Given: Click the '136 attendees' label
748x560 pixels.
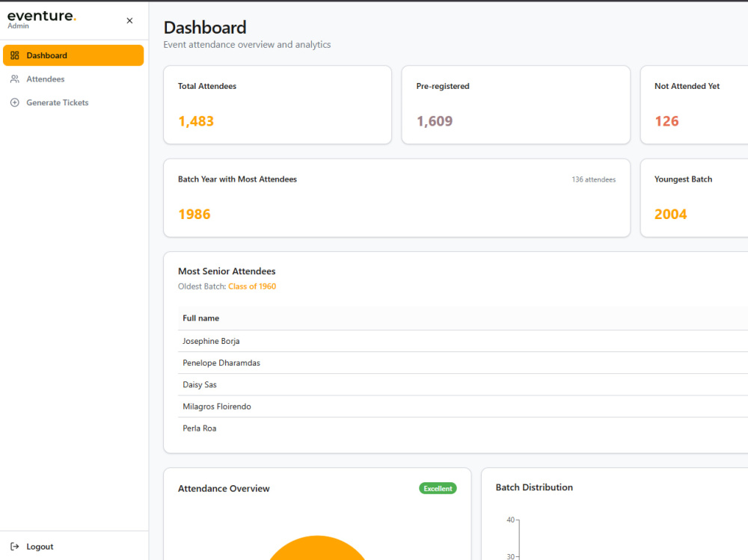Looking at the screenshot, I should click(593, 180).
